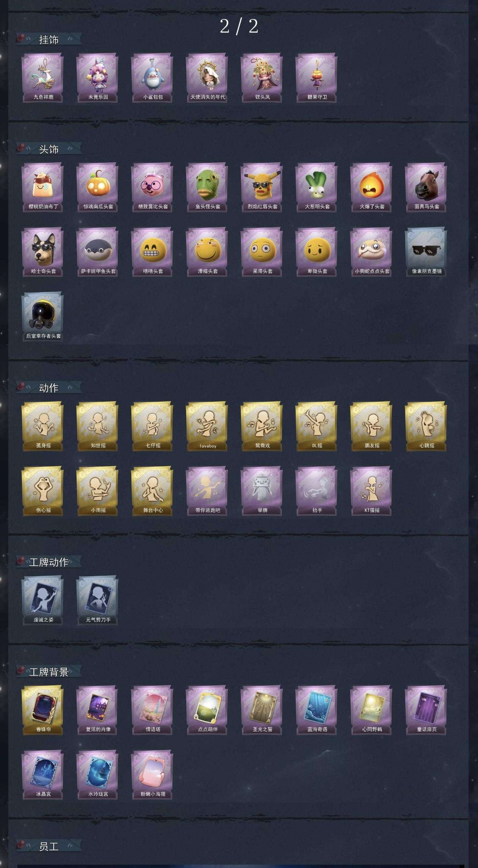Pick the 面具马头套 horse mask
The width and height of the screenshot is (478, 868).
[426, 187]
